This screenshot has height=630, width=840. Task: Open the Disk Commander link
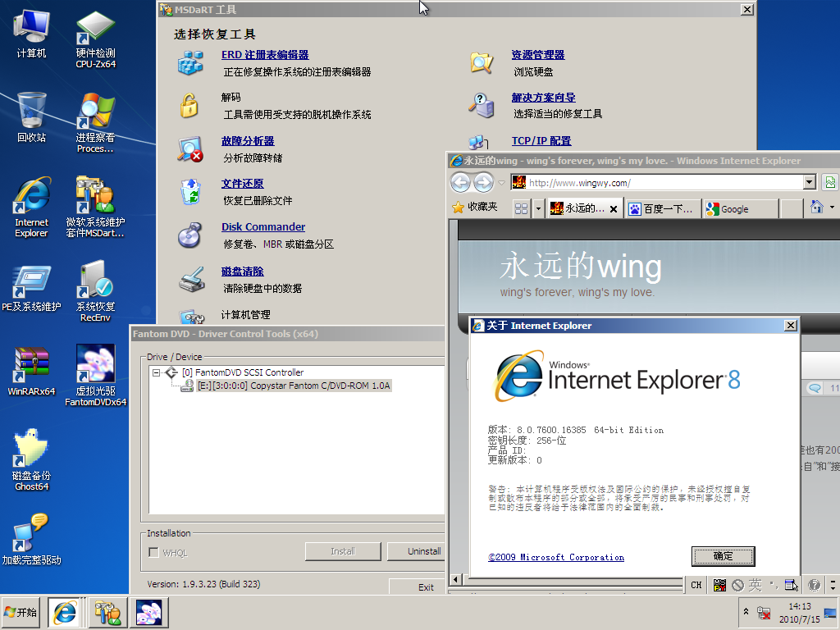(x=263, y=227)
